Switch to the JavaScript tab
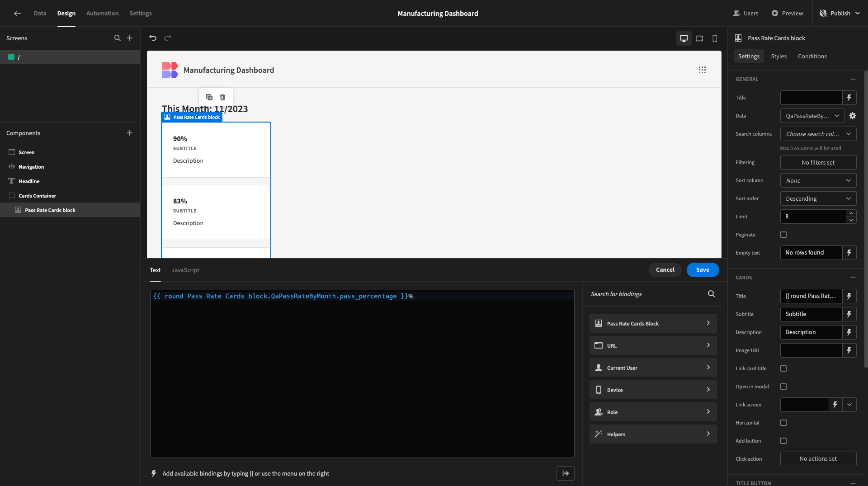 (x=185, y=270)
